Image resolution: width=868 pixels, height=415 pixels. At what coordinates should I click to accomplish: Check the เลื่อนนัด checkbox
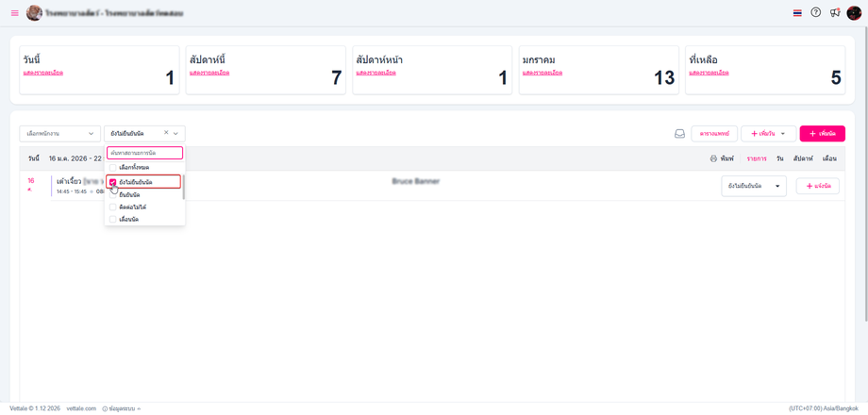tap(113, 219)
